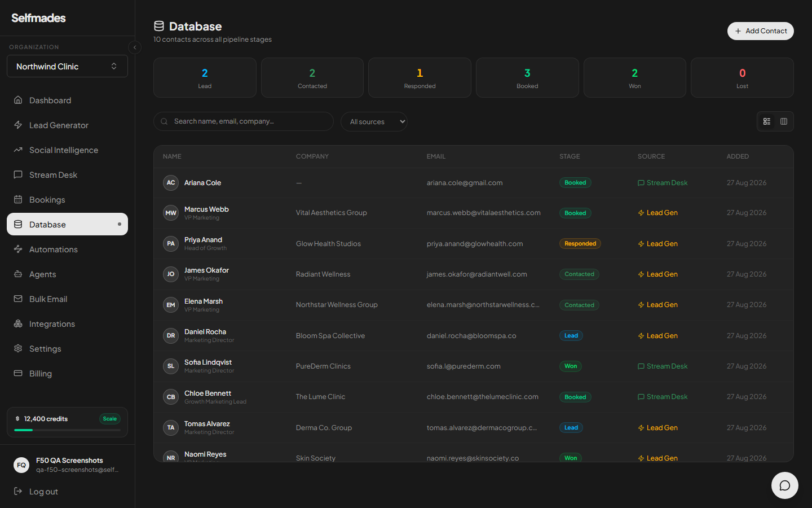Click the Billing card icon

tap(18, 373)
